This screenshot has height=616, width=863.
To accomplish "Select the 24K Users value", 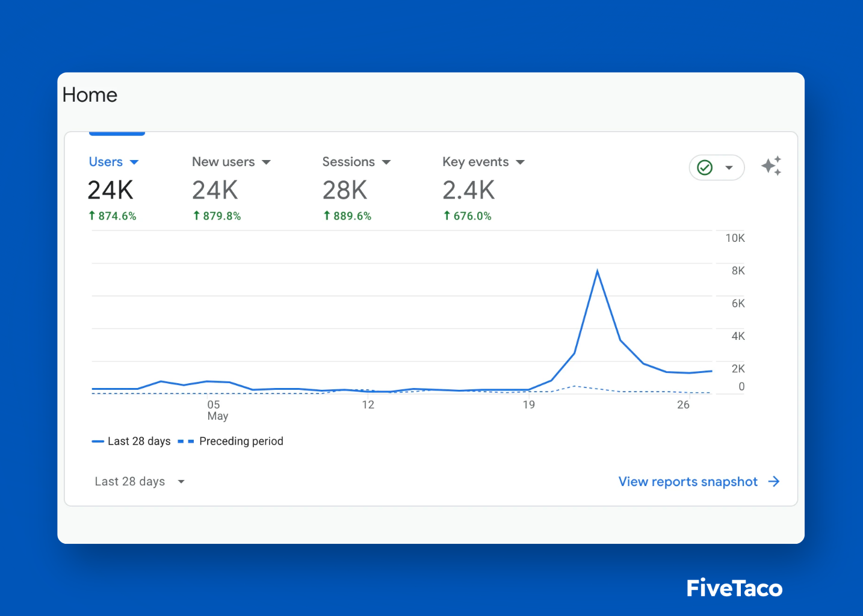I will [x=111, y=190].
